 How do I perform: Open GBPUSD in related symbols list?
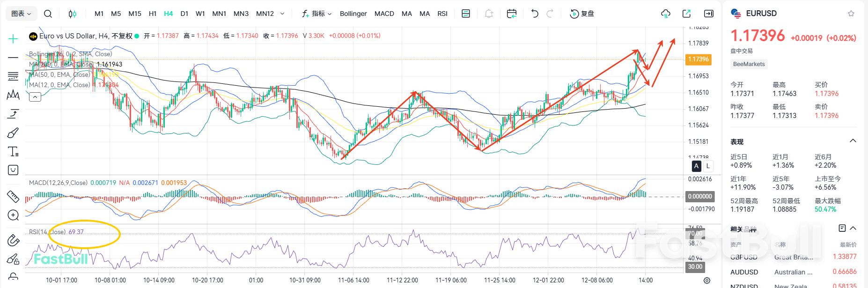point(744,257)
